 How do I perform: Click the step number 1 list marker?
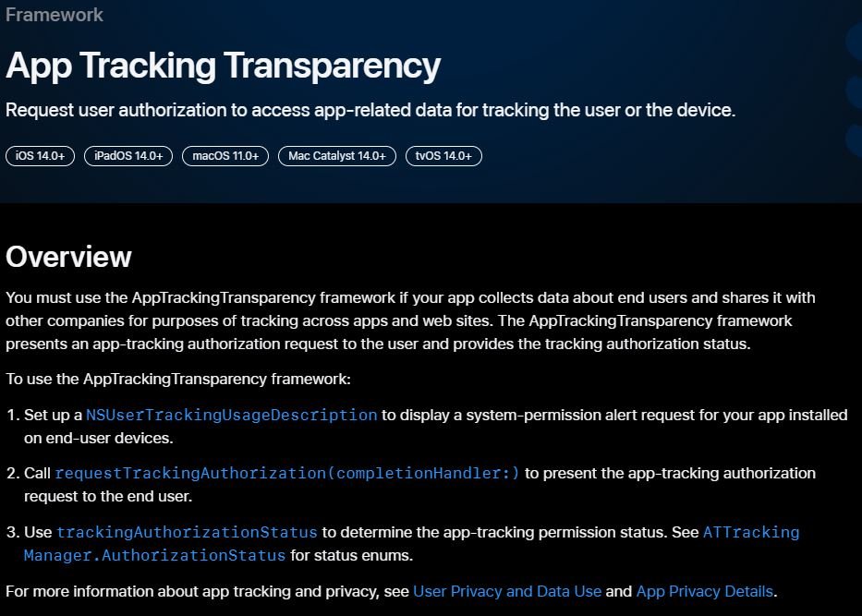point(12,416)
